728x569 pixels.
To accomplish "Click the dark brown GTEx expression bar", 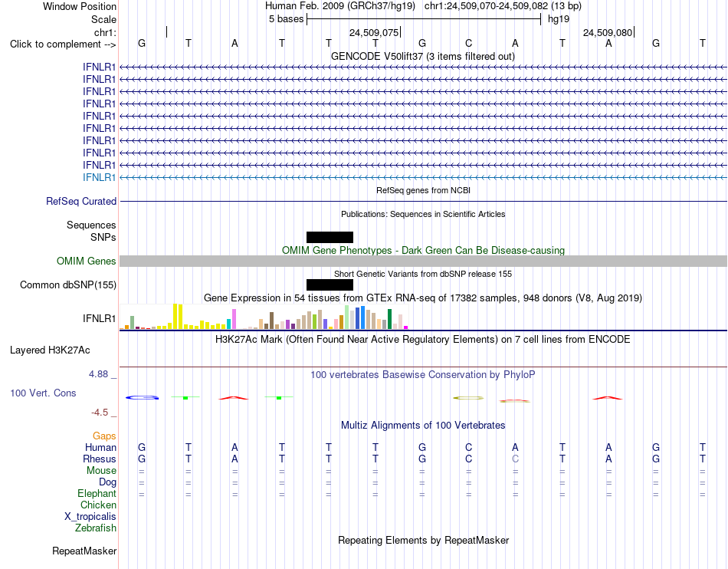I will [271, 321].
